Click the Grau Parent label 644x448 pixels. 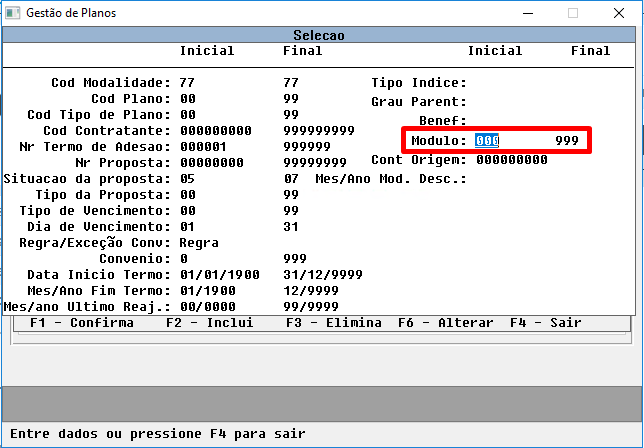pos(419,102)
